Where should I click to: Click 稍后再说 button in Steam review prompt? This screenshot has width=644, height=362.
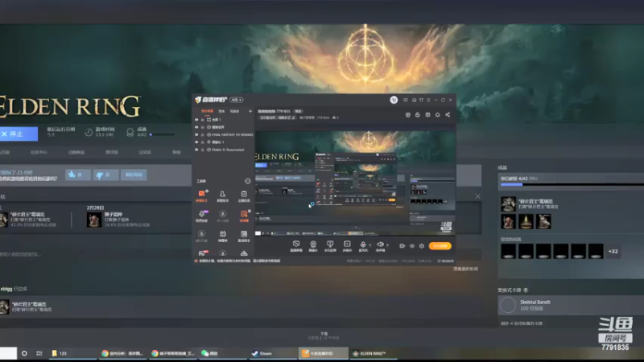[134, 175]
